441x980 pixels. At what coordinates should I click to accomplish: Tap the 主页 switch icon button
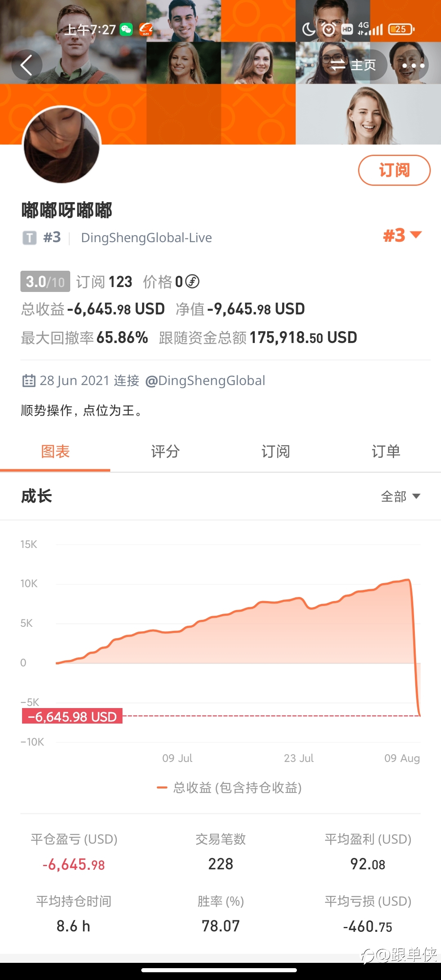pyautogui.click(x=353, y=65)
